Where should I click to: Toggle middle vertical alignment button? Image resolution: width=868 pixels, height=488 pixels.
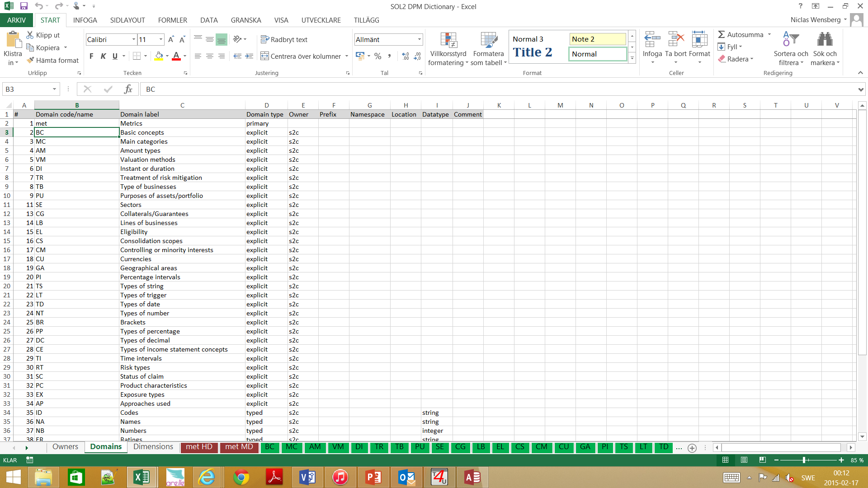(x=210, y=39)
